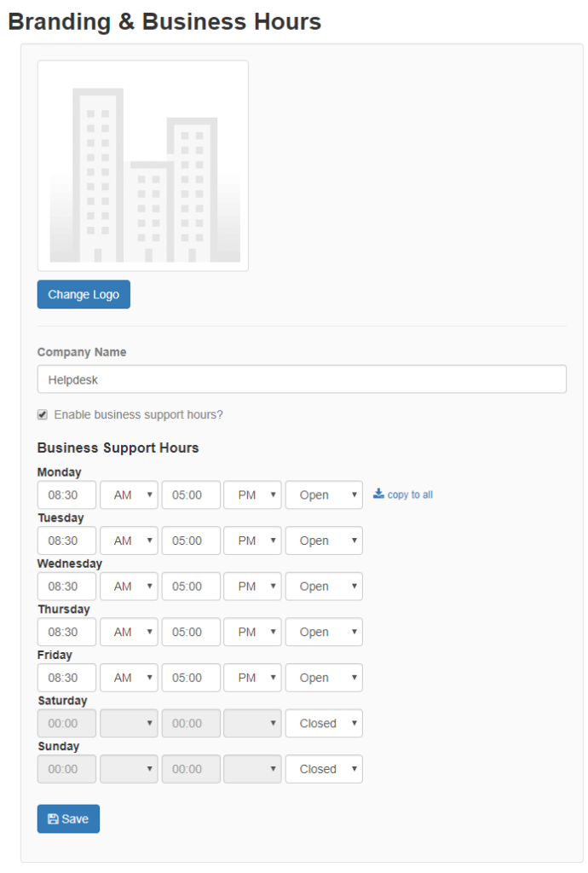Screen dimensions: 588x873
Task: Open Saturday Closed status dropdown
Action: tap(324, 723)
